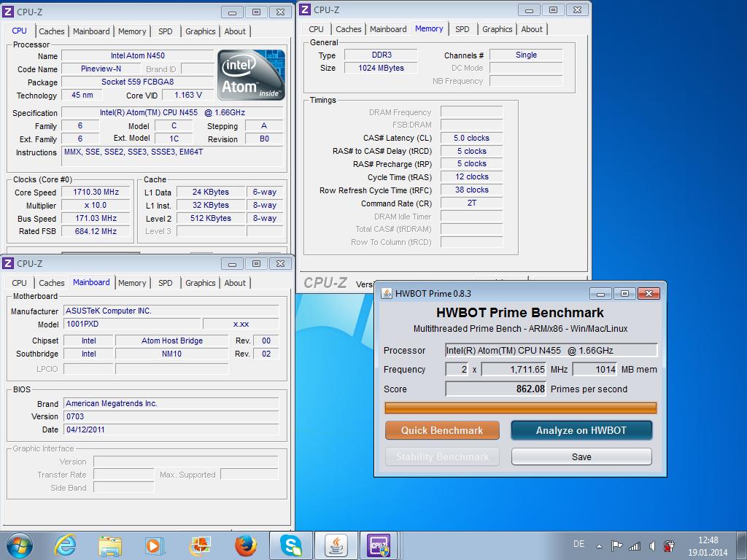
Task: Click Name field Intel Atom N450
Action: coord(138,55)
